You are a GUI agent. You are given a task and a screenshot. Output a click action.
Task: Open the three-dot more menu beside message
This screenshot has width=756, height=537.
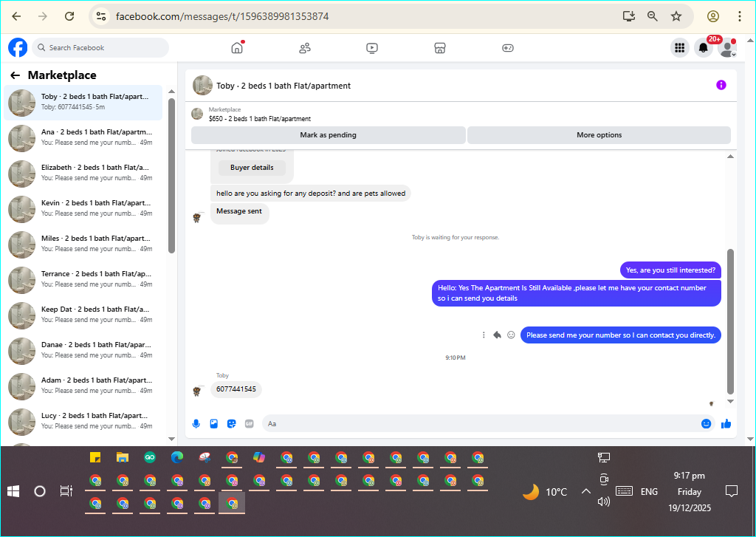pos(484,335)
